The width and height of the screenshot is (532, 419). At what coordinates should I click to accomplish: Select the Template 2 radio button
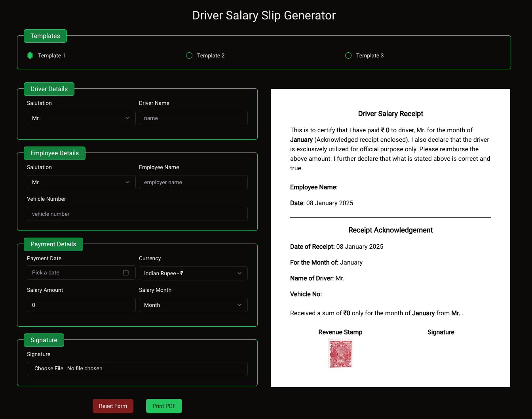(x=189, y=55)
